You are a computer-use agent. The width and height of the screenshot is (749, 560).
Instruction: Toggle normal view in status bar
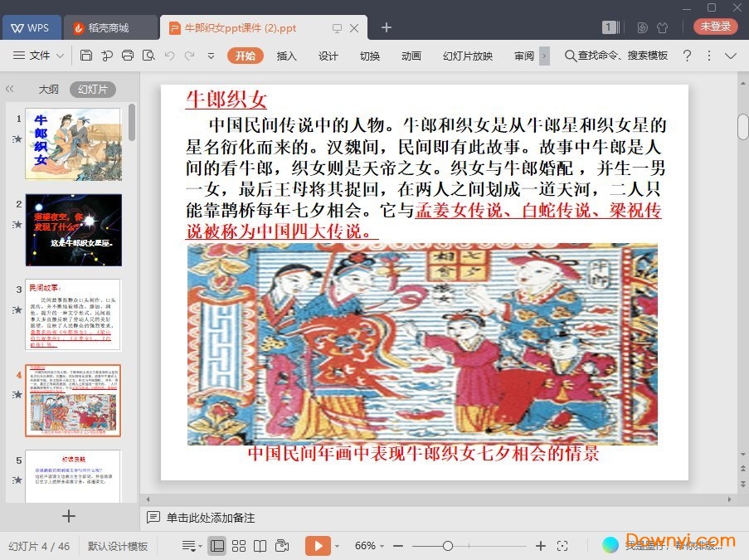click(x=216, y=546)
